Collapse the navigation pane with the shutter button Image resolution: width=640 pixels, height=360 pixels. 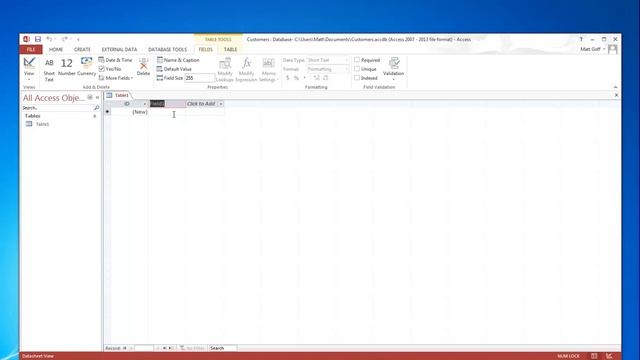click(x=98, y=97)
